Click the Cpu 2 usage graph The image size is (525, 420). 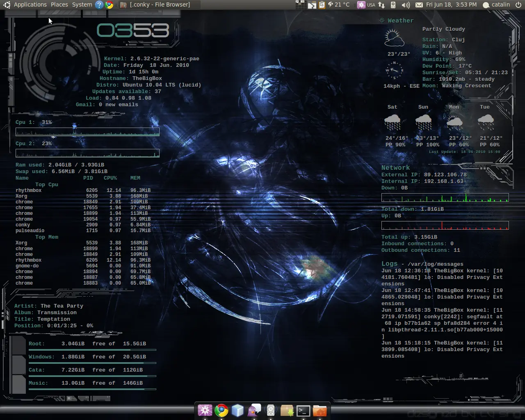[x=87, y=153]
